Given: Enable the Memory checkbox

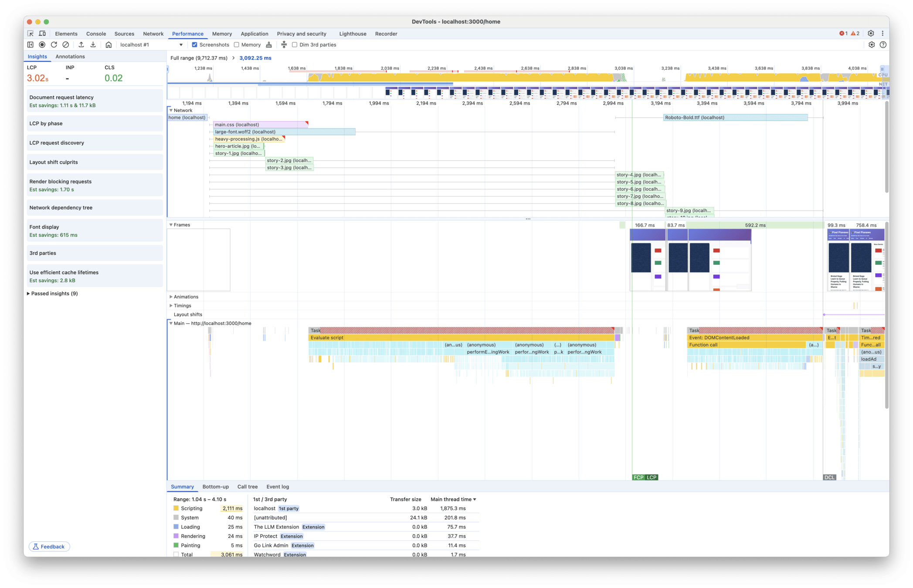Looking at the screenshot, I should click(236, 45).
